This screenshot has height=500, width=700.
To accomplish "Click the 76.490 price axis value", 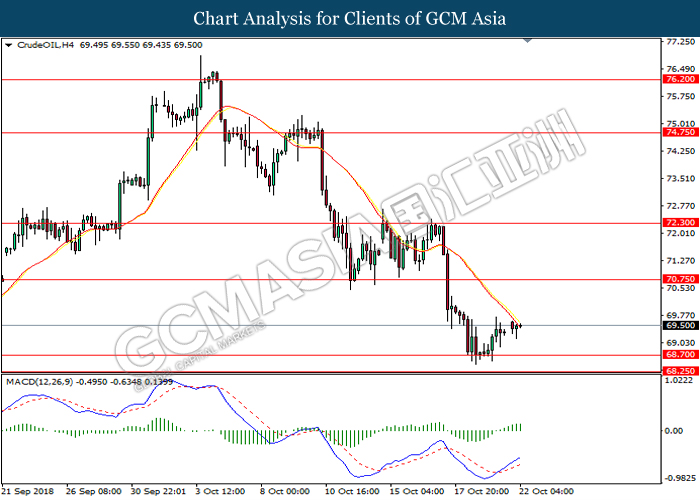I will 680,69.
